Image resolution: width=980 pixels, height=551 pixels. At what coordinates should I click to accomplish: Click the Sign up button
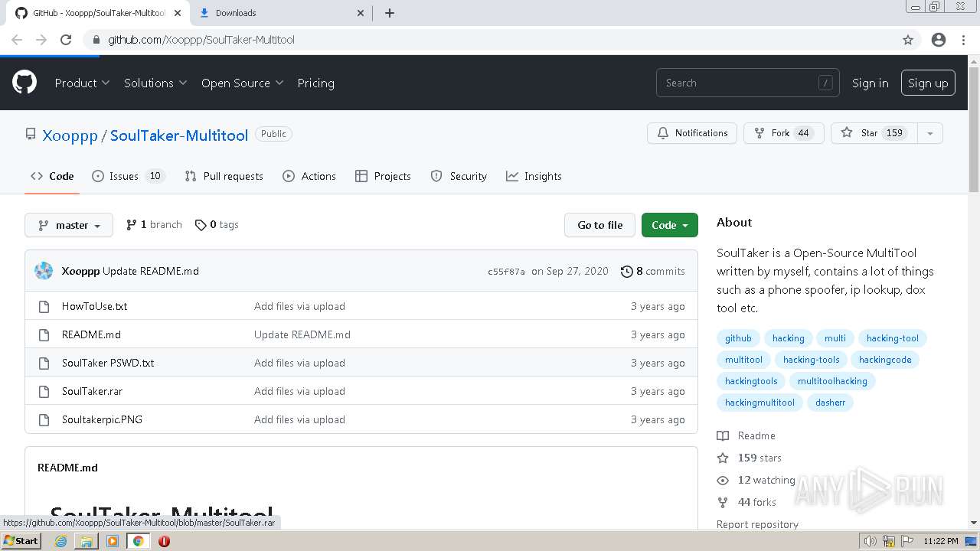click(928, 83)
